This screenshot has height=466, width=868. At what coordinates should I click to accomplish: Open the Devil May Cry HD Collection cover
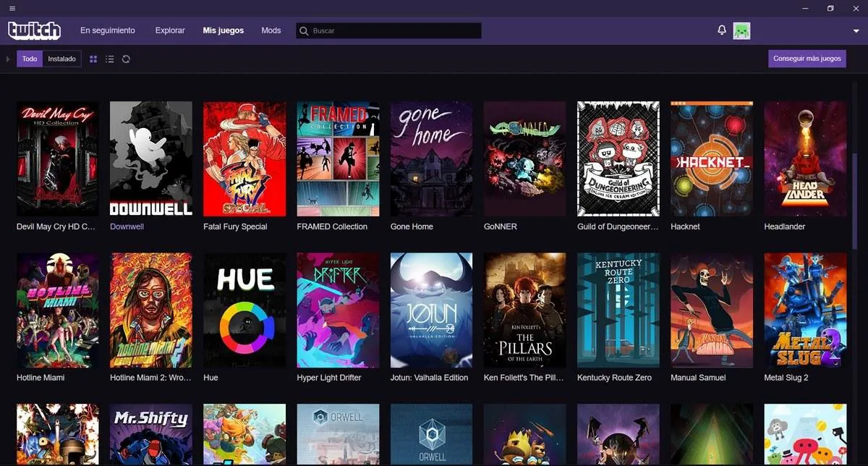[58, 158]
